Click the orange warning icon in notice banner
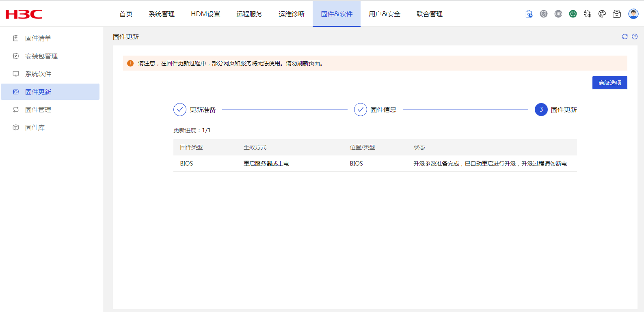Screen dimensions: 644x312 (x=130, y=63)
